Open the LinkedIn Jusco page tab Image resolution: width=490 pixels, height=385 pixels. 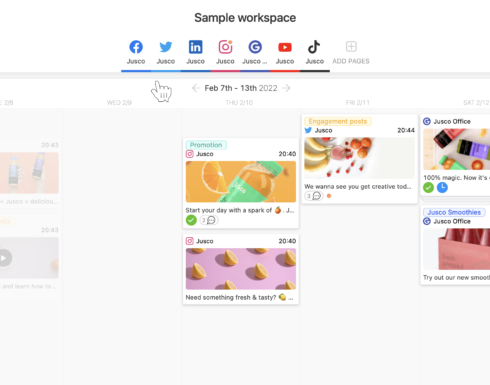coord(195,52)
